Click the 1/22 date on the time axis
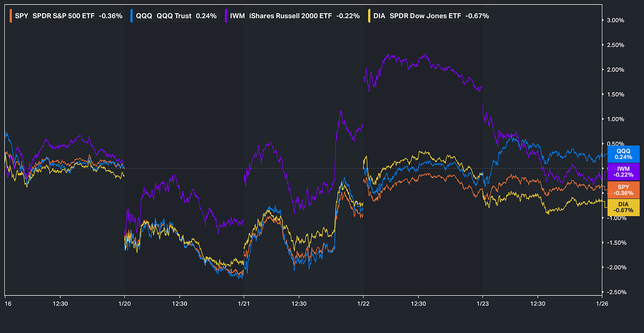The width and height of the screenshot is (644, 333). click(x=363, y=303)
